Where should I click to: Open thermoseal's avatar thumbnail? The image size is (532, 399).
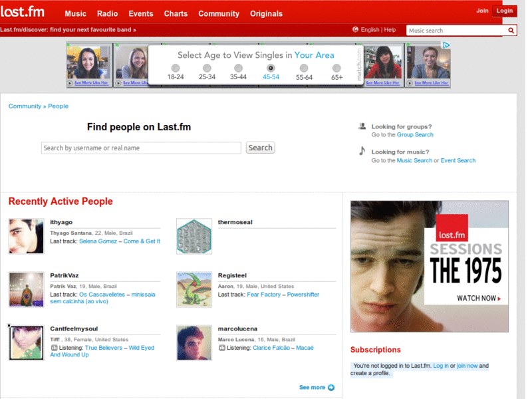[194, 236]
